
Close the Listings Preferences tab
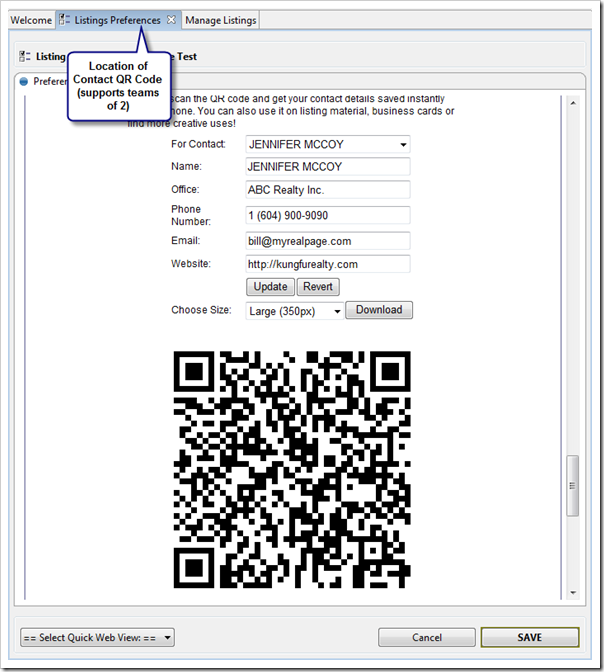click(x=171, y=20)
